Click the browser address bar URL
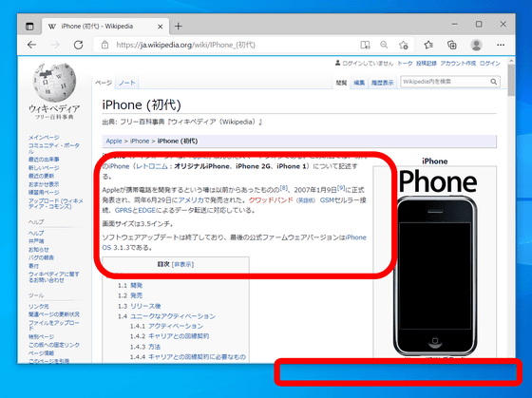 pos(185,45)
